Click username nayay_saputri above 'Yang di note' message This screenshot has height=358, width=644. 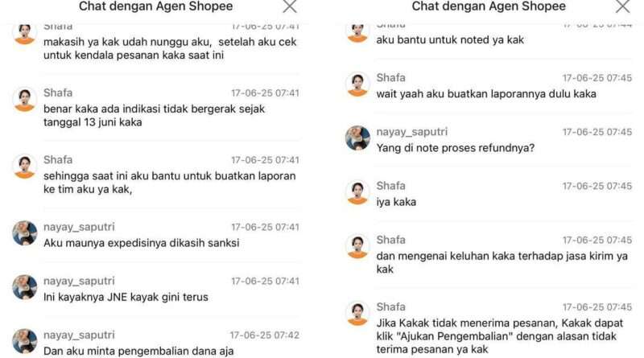pos(412,132)
